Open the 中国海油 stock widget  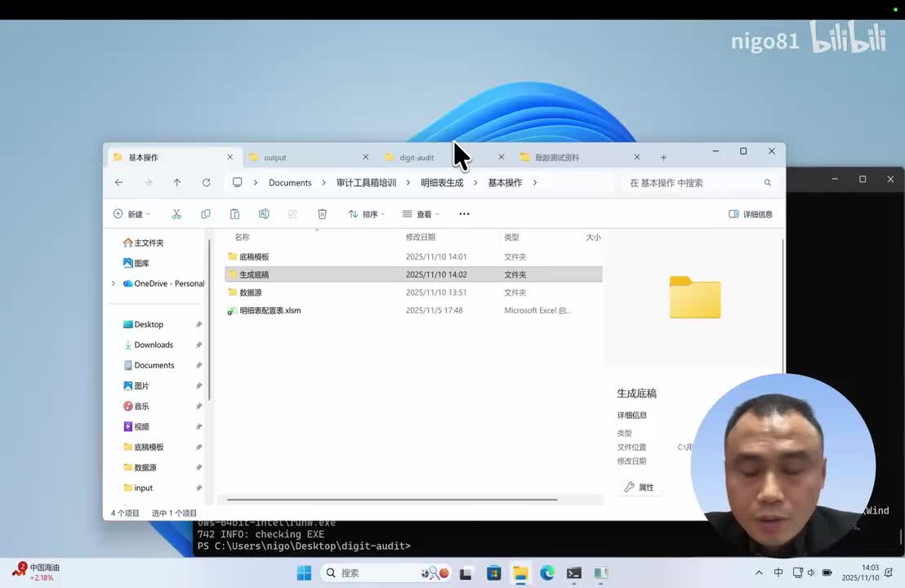[36, 572]
